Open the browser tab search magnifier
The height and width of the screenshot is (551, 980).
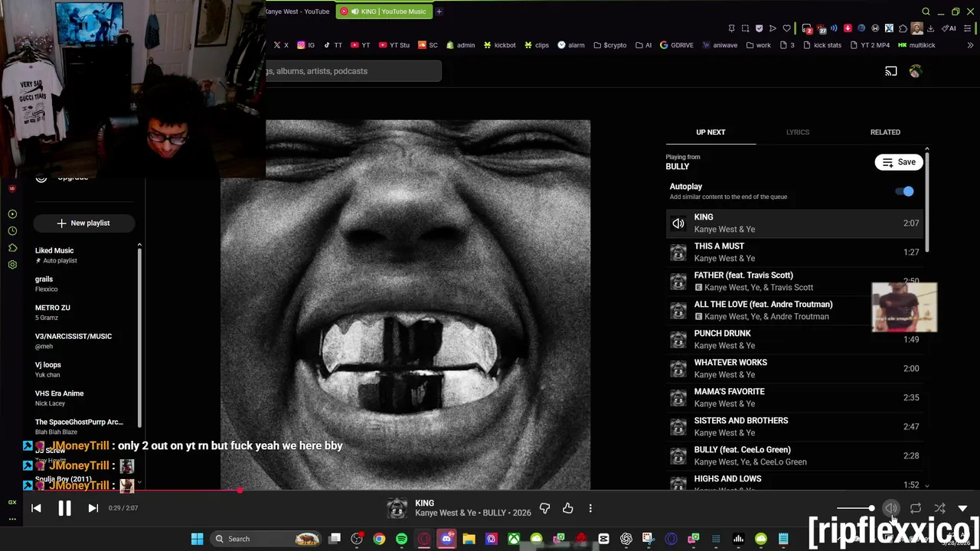pyautogui.click(x=926, y=11)
